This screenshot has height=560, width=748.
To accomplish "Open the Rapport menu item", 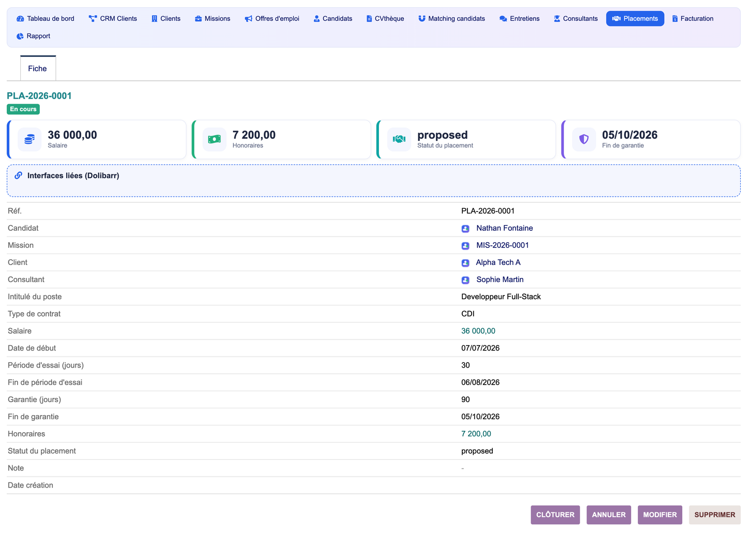I will (34, 36).
